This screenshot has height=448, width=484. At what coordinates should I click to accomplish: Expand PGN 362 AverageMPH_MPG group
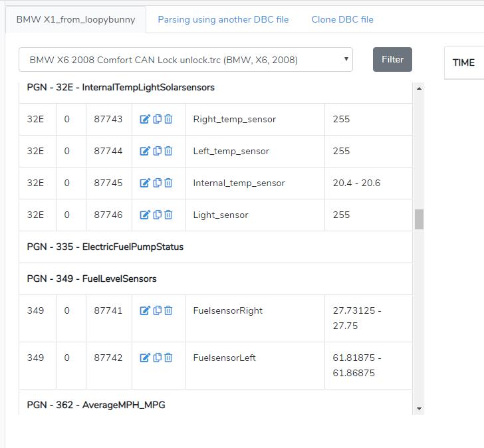coord(96,405)
